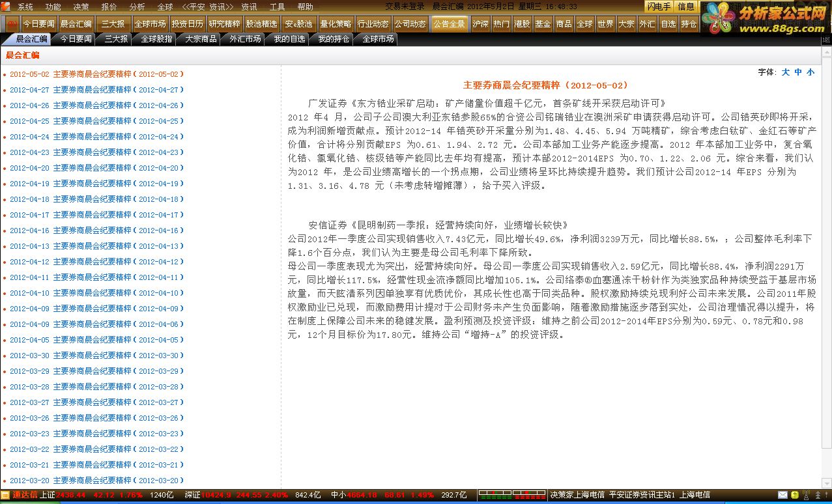Open the 2012-03-30 晨会纪要 entry
832x504 pixels.
point(96,356)
